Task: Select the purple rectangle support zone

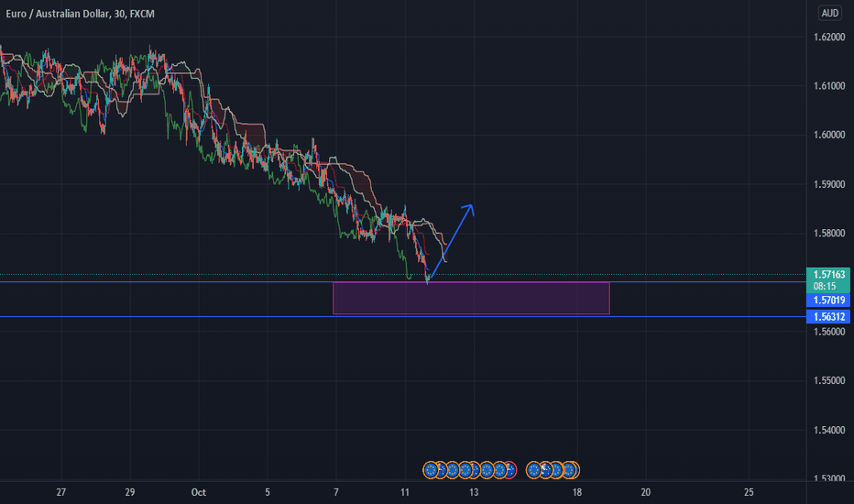Action: [471, 298]
